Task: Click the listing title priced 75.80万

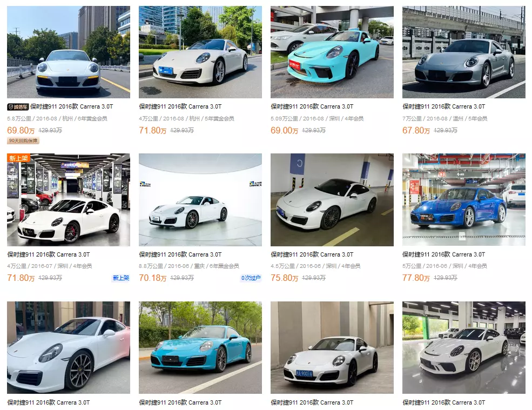Action: (312, 254)
